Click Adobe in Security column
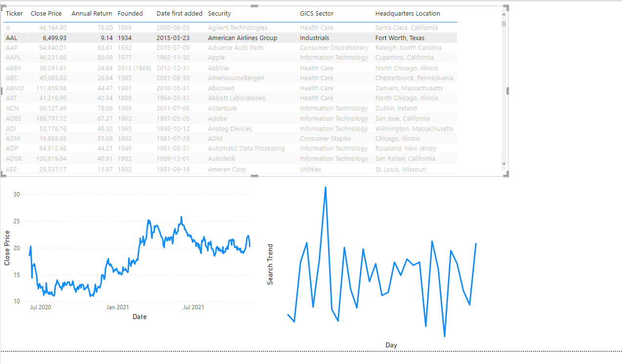This screenshot has height=364, width=622. 218,119
